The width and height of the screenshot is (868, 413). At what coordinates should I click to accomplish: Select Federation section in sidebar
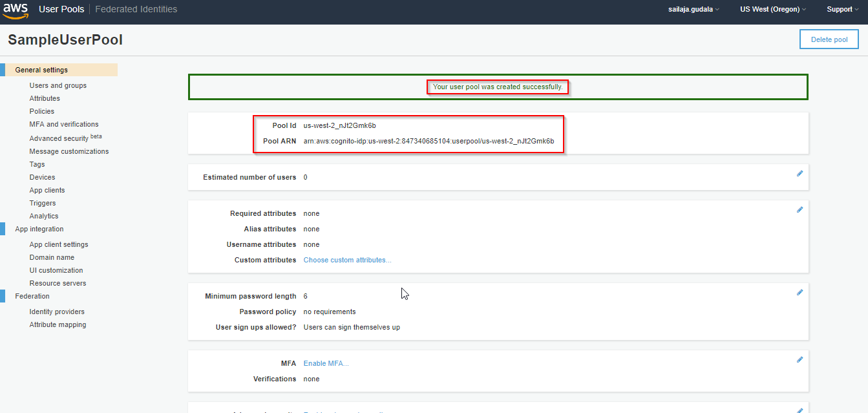click(32, 296)
